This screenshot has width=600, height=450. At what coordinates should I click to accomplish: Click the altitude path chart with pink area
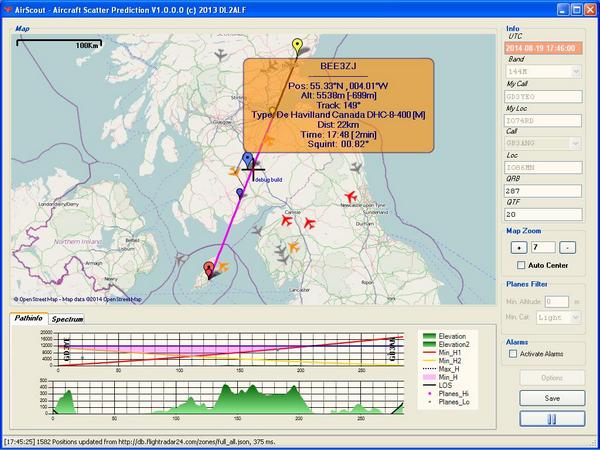[231, 349]
